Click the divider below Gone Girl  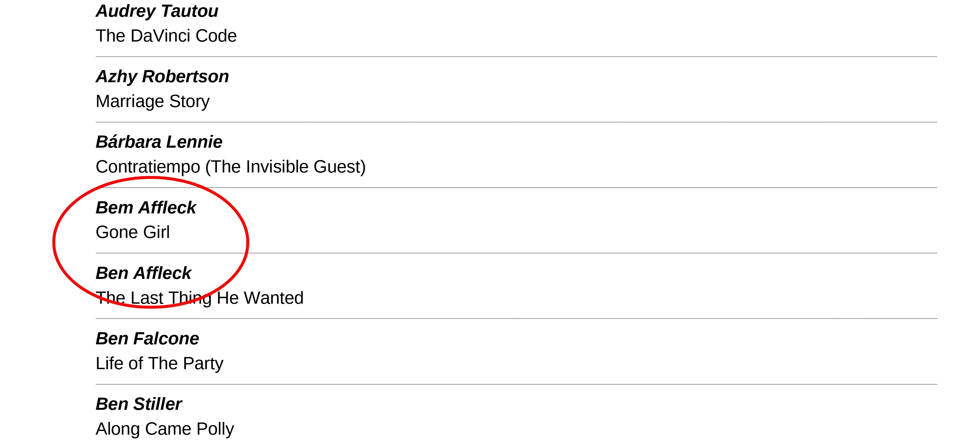coord(516,253)
